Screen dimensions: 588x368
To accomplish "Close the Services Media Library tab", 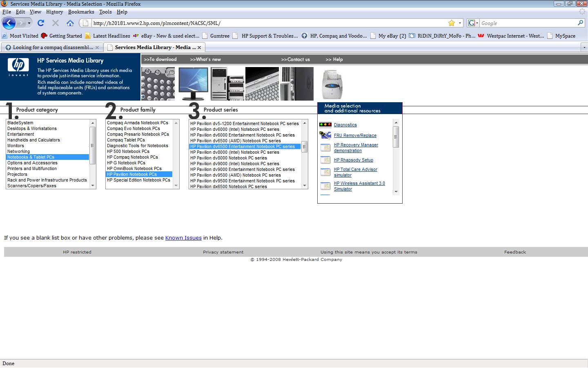I will click(x=199, y=47).
